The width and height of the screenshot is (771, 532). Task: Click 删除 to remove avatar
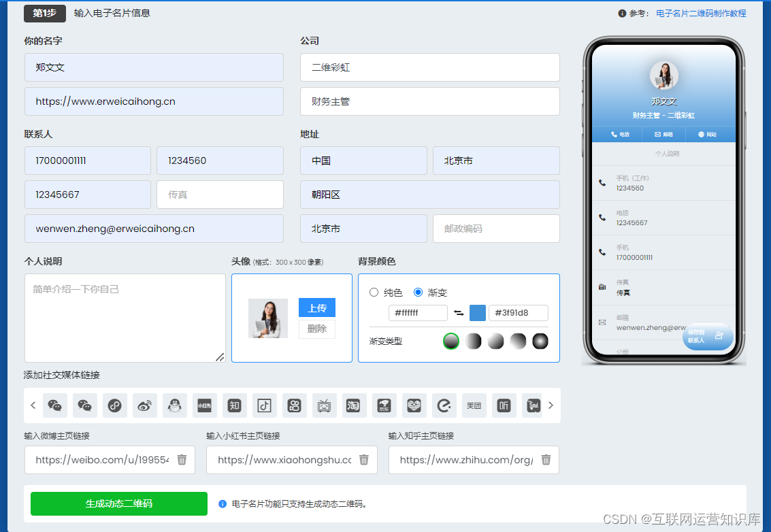tap(317, 329)
